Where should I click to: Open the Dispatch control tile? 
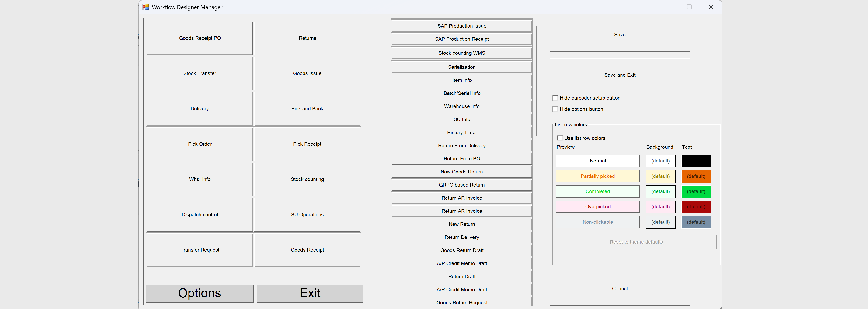200,215
